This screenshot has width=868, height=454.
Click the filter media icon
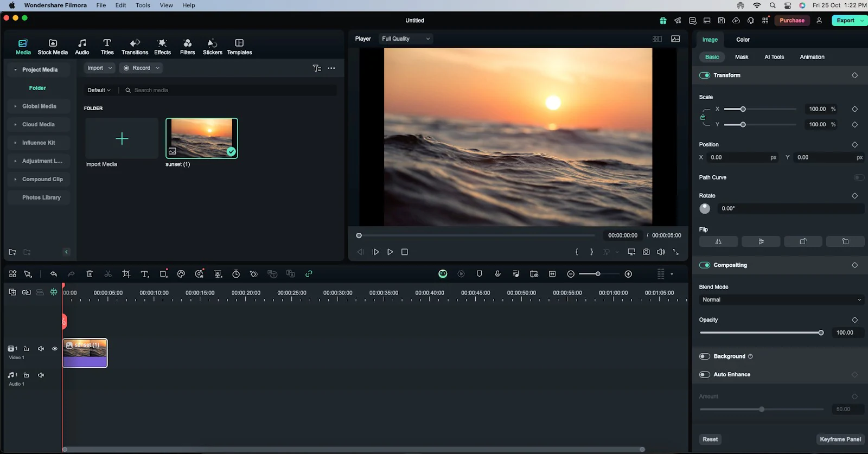coord(317,68)
